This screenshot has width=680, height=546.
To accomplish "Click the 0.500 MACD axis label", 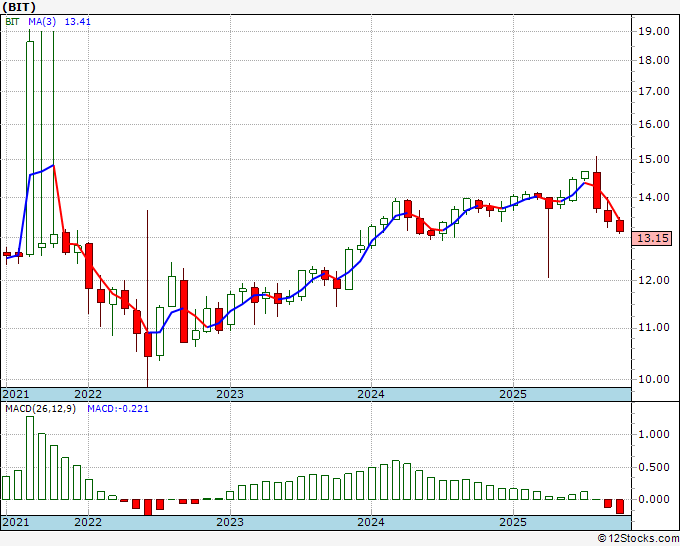I will [654, 468].
